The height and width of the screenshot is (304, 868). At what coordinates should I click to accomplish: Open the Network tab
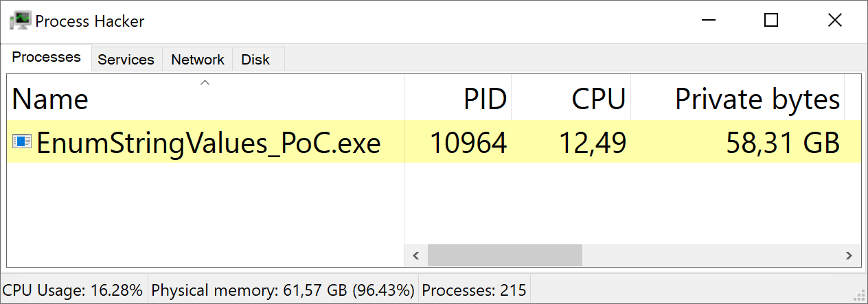click(x=198, y=60)
